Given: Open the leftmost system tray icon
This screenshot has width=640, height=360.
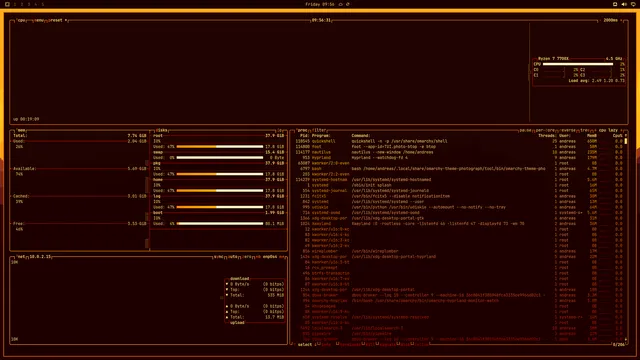Looking at the screenshot, I should click(x=615, y=4).
